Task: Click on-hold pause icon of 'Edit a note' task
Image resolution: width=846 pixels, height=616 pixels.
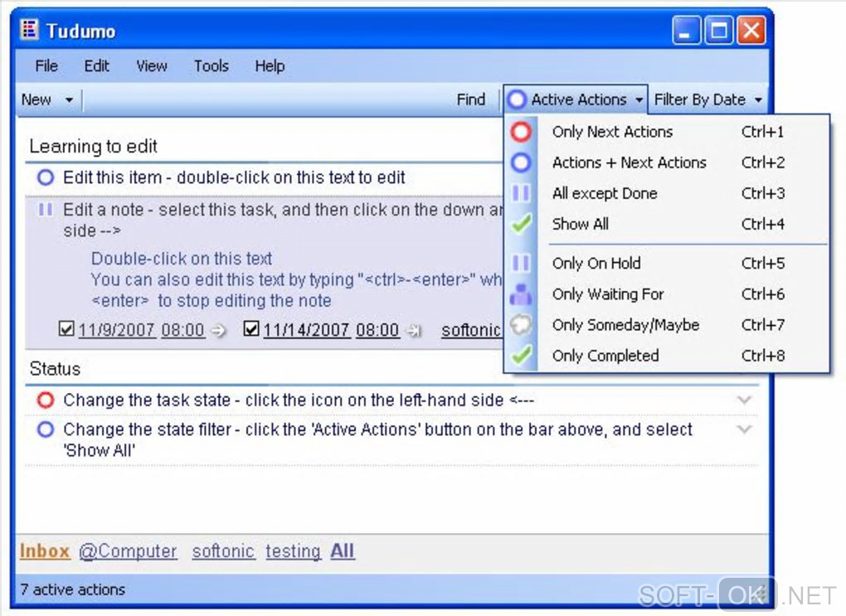Action: [46, 209]
